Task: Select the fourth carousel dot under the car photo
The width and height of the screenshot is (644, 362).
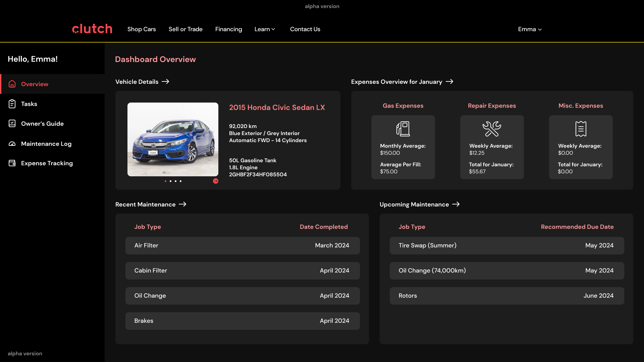Action: [180, 181]
